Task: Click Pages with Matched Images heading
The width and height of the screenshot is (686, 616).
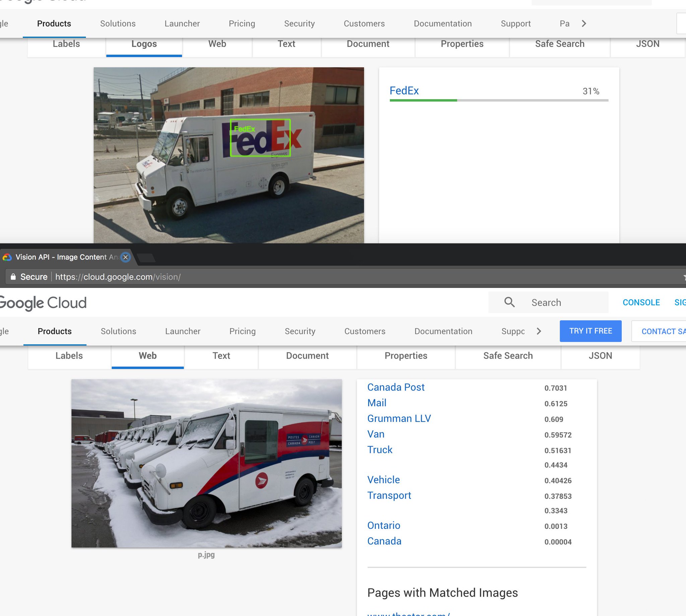Action: coord(442,593)
